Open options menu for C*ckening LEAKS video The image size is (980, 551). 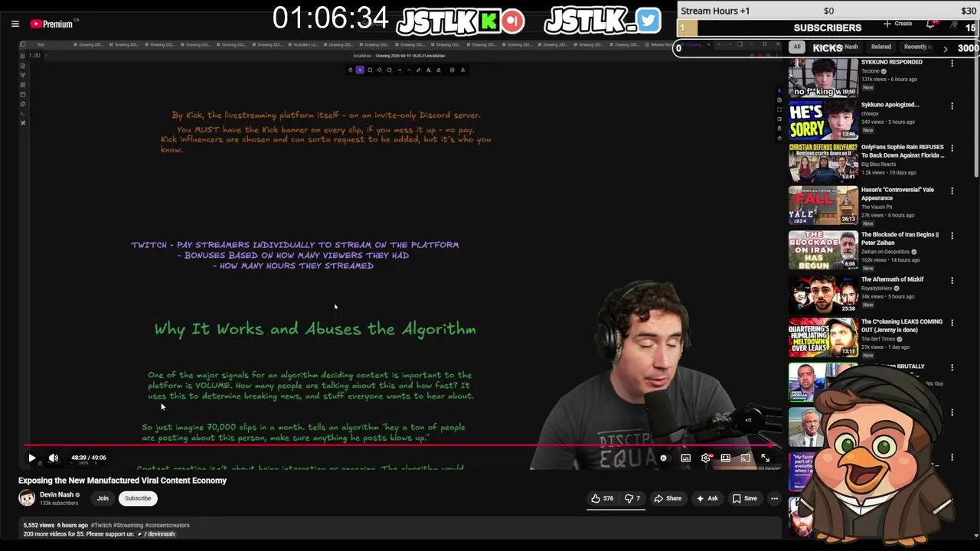point(952,323)
